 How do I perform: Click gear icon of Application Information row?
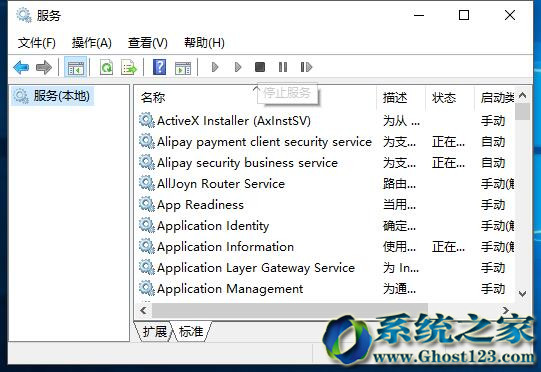(147, 246)
